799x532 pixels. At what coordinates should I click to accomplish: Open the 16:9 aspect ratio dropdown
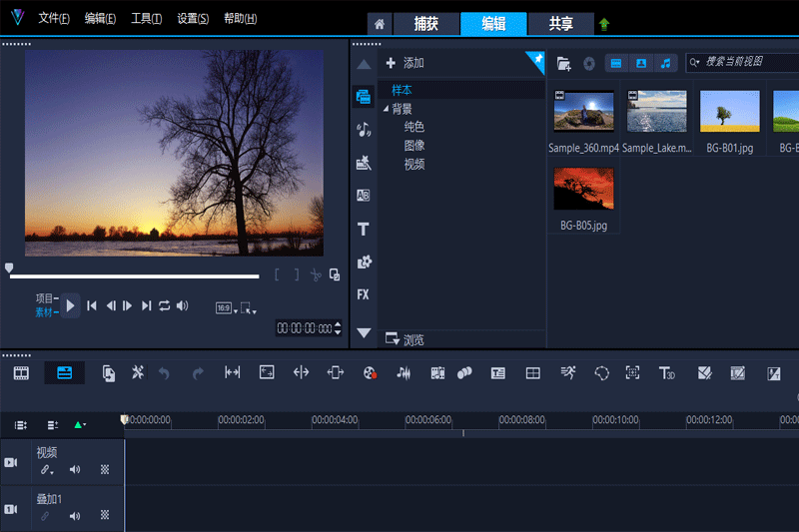[x=226, y=307]
